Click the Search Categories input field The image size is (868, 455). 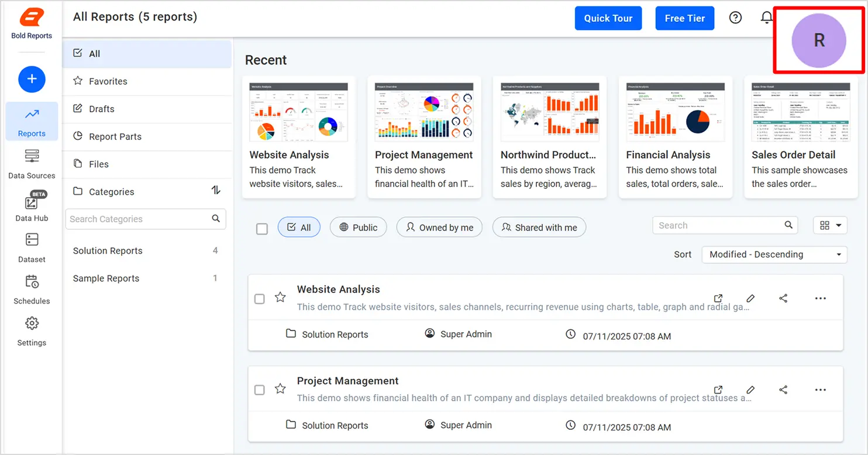coord(138,219)
